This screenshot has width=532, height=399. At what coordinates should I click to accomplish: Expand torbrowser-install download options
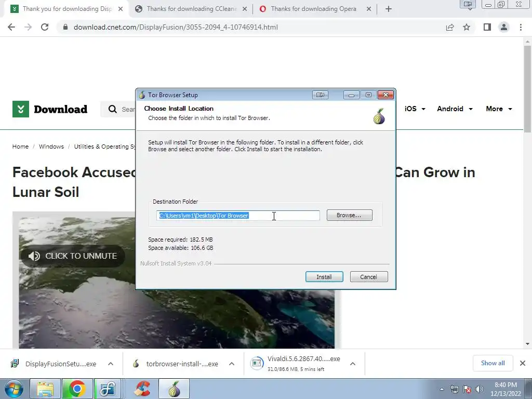[232, 364]
